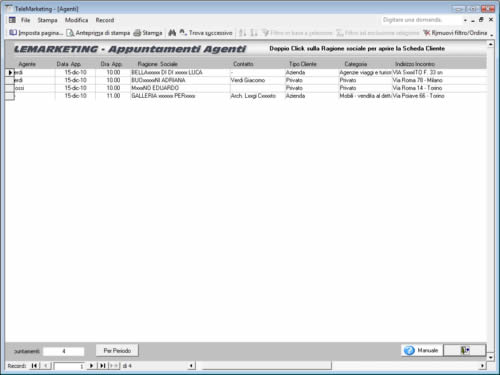
Task: Click horizontal scrollbar right arrow
Action: (x=482, y=366)
